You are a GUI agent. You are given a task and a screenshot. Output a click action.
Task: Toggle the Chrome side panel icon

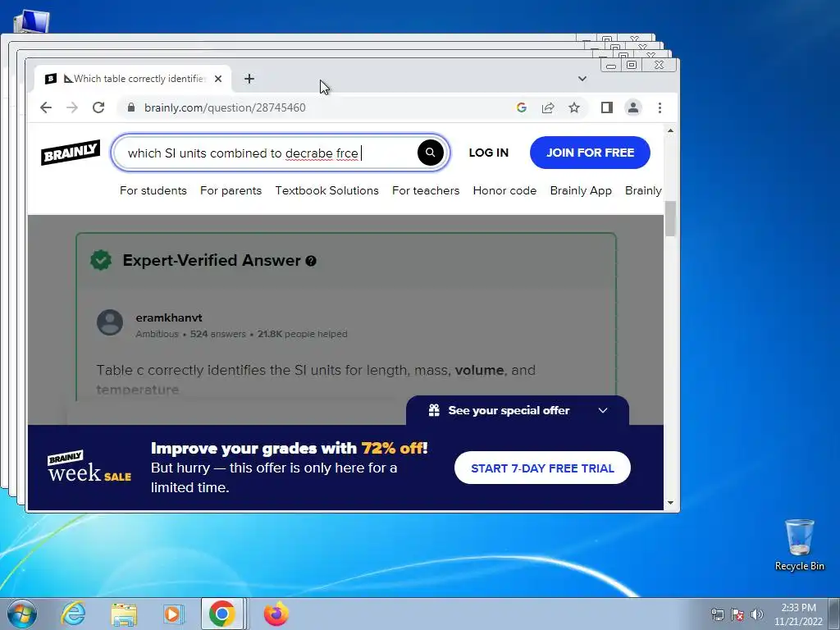coord(606,107)
